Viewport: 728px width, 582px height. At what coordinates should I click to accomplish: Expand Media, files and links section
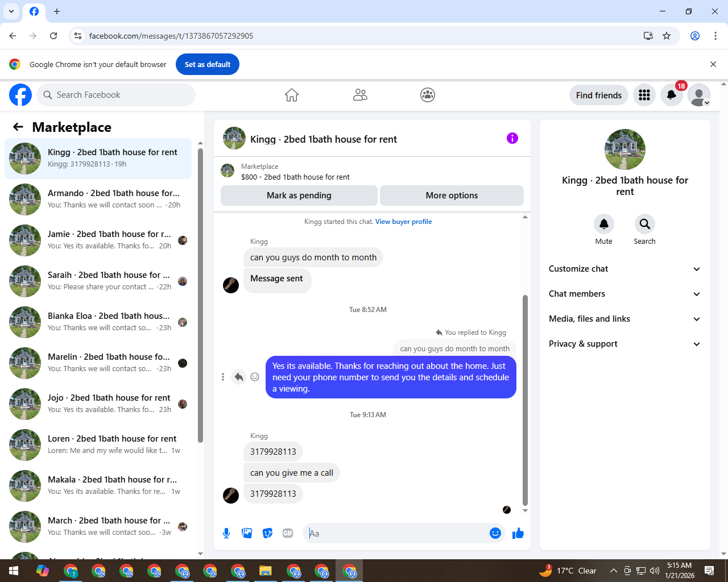(x=624, y=319)
